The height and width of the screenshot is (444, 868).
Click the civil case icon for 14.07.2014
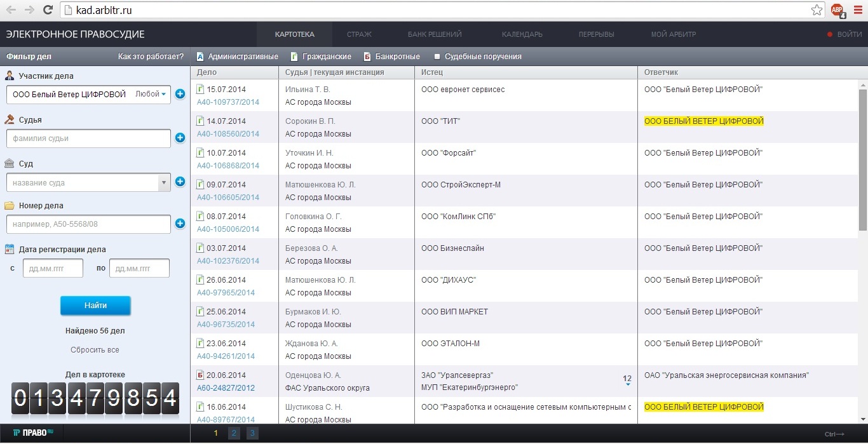click(x=200, y=121)
